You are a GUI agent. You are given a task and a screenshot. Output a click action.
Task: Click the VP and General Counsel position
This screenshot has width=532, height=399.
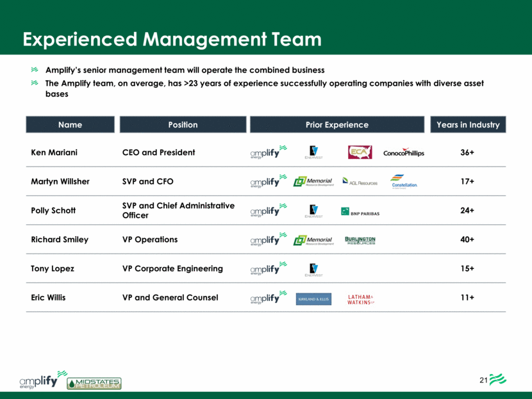pyautogui.click(x=170, y=297)
